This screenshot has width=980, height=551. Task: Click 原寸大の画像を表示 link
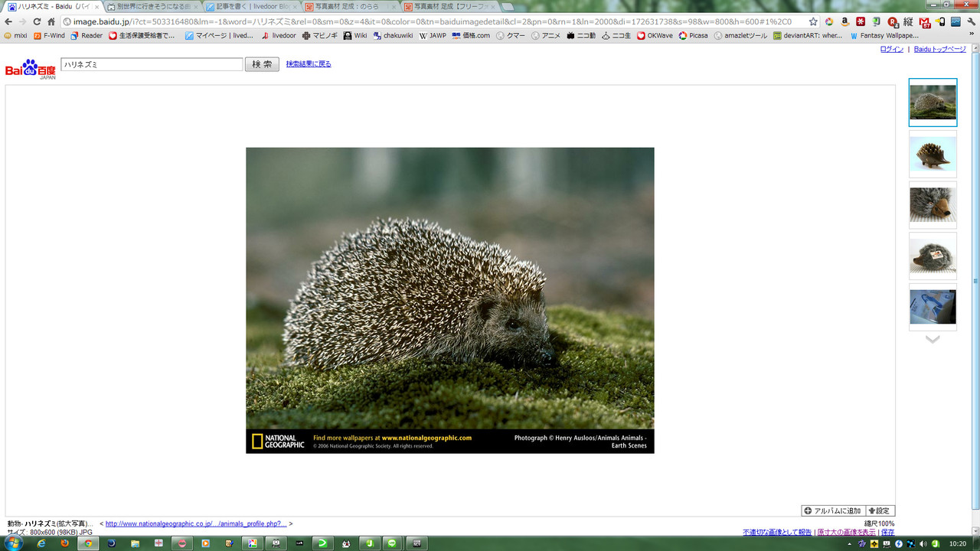click(846, 532)
